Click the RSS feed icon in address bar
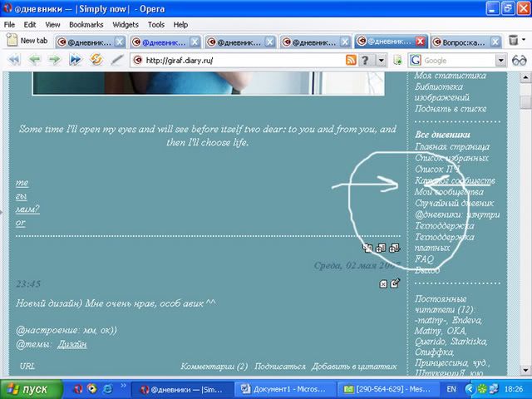 click(x=352, y=60)
